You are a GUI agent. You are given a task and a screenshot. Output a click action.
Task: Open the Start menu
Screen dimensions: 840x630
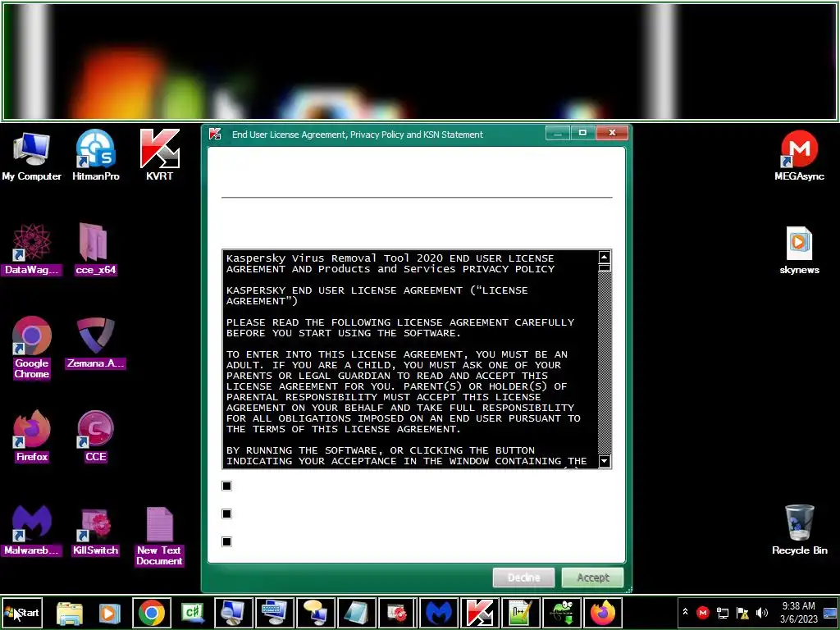tap(22, 613)
